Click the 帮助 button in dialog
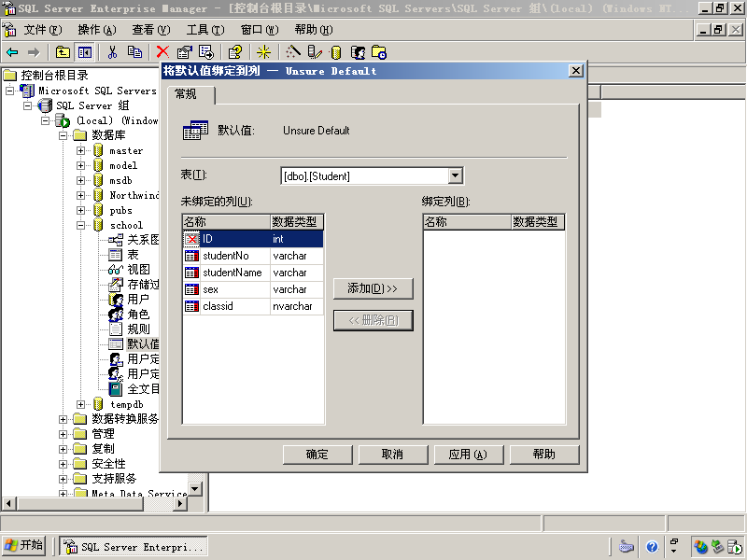Screen dimensions: 747x560 544,455
